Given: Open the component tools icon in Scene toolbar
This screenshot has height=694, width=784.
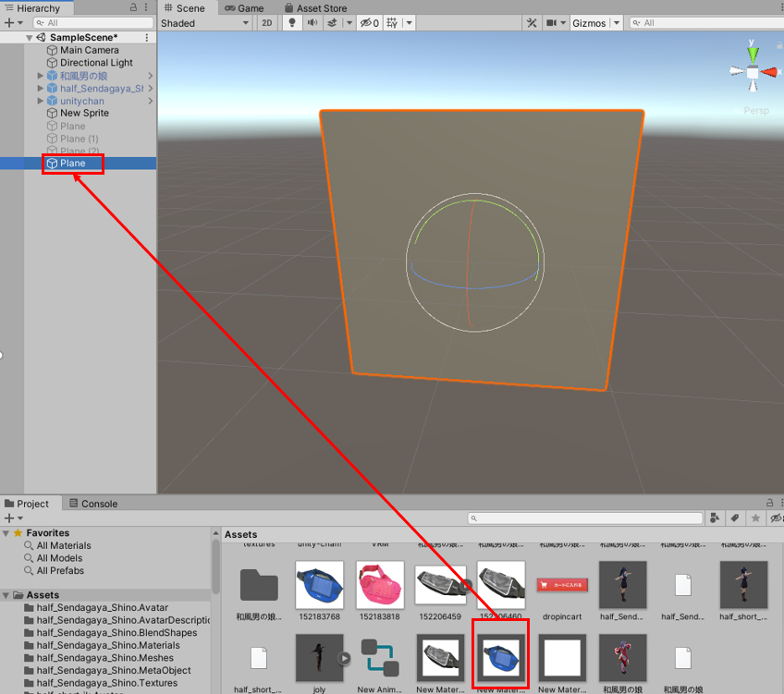Looking at the screenshot, I should (532, 23).
